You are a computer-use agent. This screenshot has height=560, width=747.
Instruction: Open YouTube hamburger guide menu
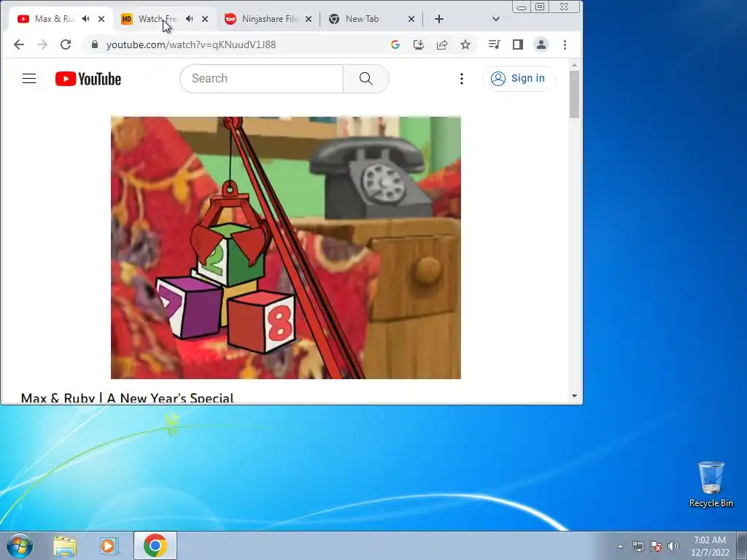(29, 79)
